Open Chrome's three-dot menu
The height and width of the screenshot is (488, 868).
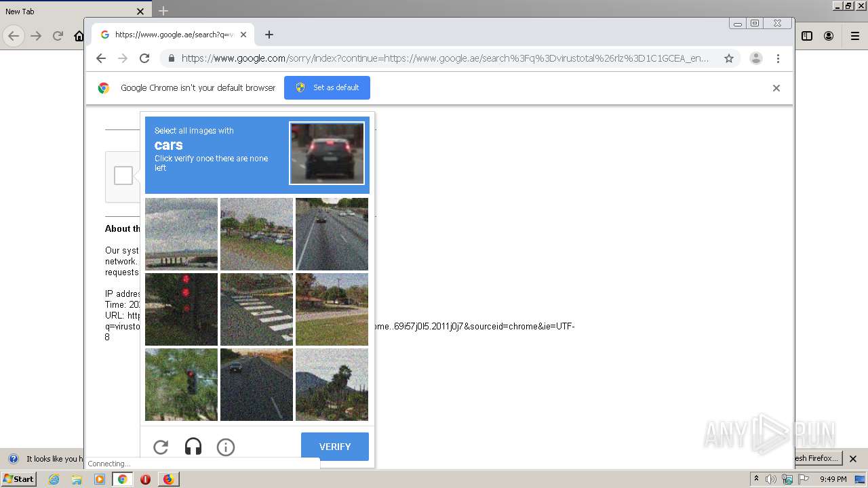click(778, 58)
